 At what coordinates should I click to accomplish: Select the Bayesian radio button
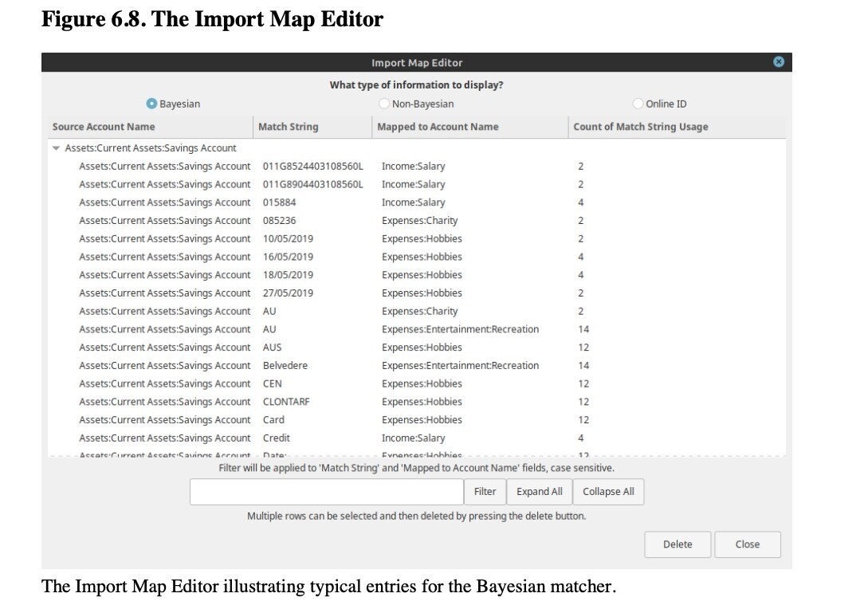pyautogui.click(x=151, y=104)
